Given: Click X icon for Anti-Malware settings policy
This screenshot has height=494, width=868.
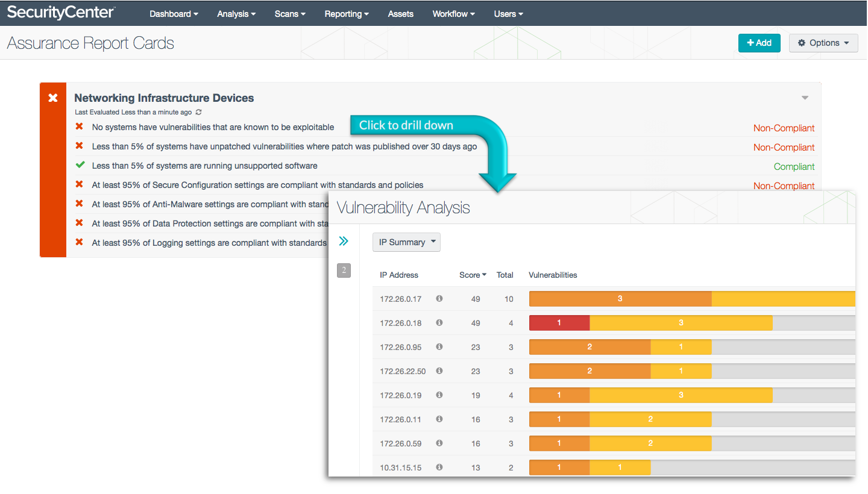Looking at the screenshot, I should [x=79, y=204].
